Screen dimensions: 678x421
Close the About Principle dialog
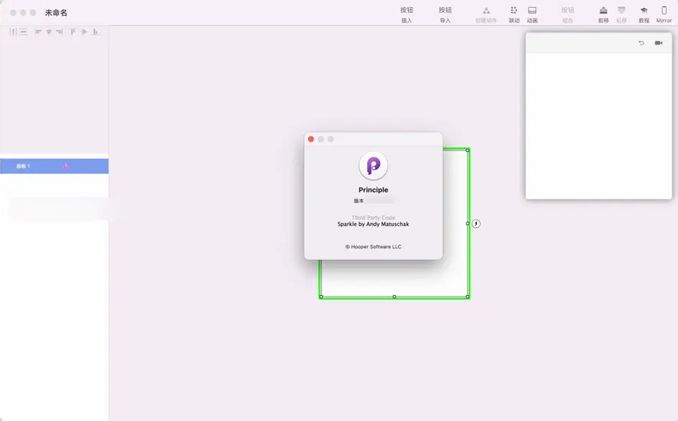(311, 139)
